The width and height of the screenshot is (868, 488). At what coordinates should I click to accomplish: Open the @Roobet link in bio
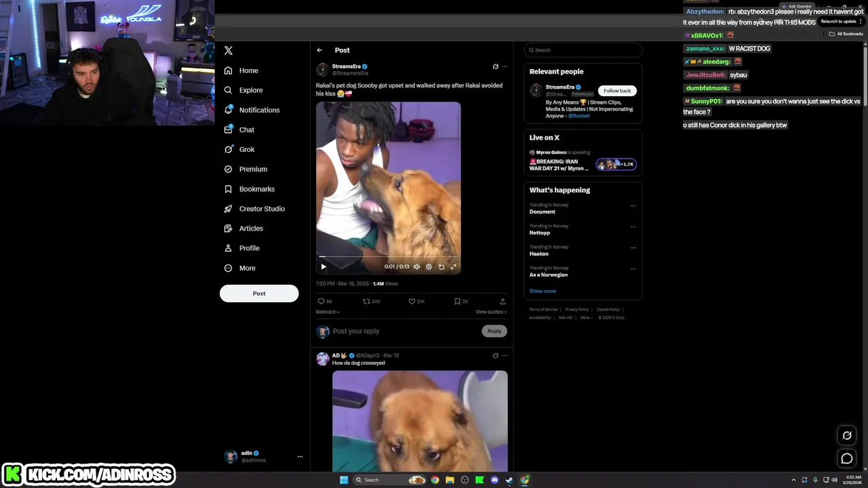click(x=579, y=116)
